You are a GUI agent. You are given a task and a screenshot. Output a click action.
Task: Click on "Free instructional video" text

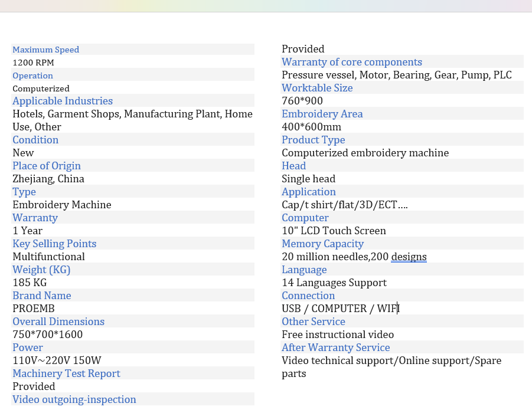pos(338,335)
